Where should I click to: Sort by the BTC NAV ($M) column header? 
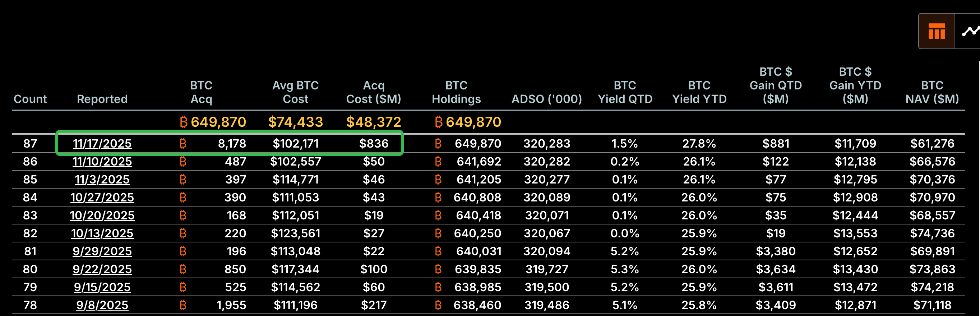tap(933, 92)
